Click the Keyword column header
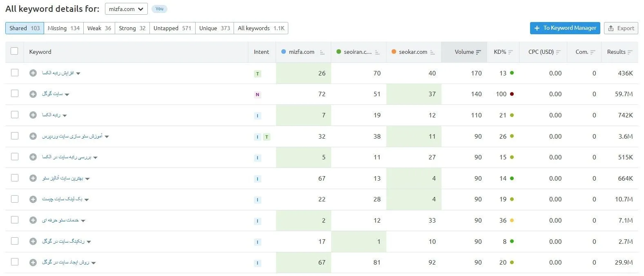Screen dimensions: 644x276 [40, 52]
